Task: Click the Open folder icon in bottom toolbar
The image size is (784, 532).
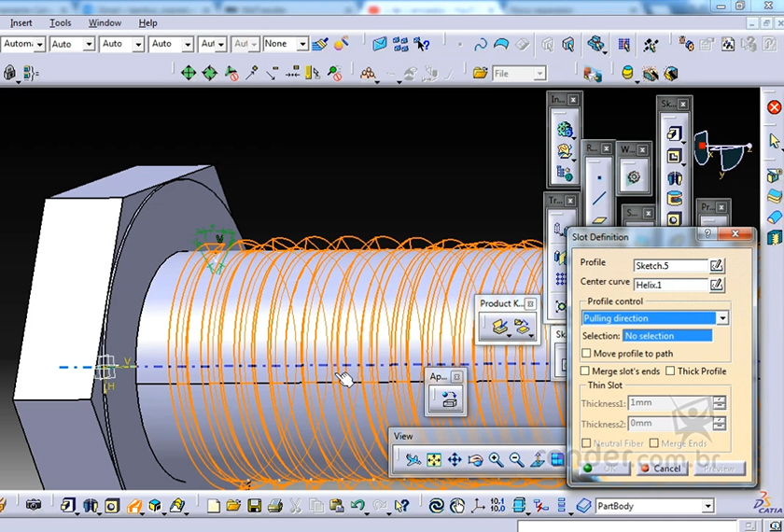Action: [x=233, y=506]
